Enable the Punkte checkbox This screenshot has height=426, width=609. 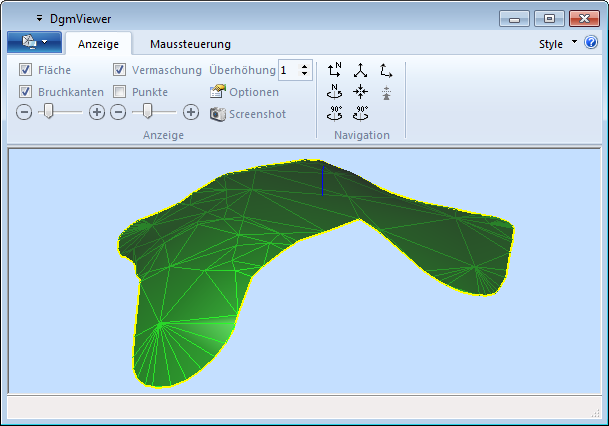pyautogui.click(x=120, y=91)
